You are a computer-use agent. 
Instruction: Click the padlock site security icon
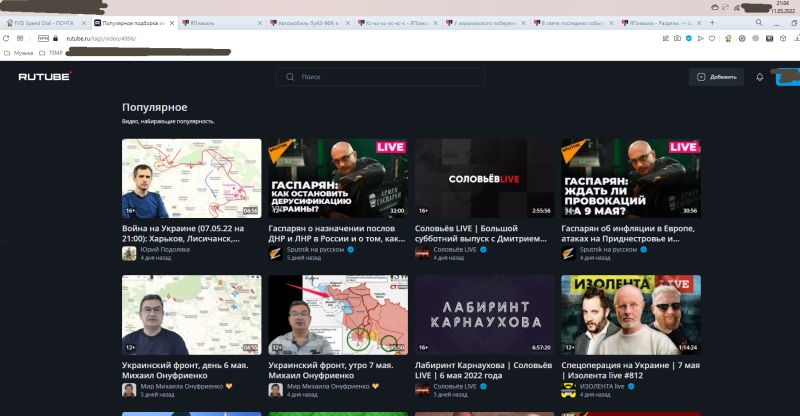coord(56,38)
